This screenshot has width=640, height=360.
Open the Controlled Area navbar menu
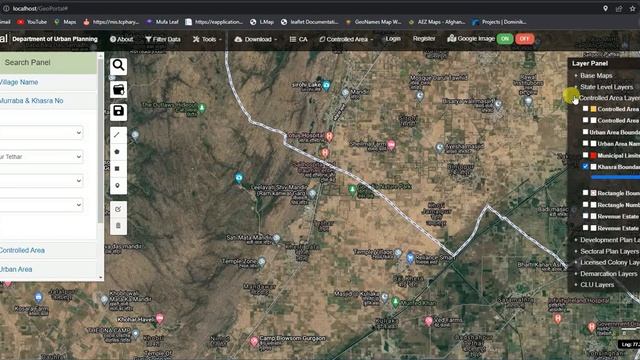point(346,39)
